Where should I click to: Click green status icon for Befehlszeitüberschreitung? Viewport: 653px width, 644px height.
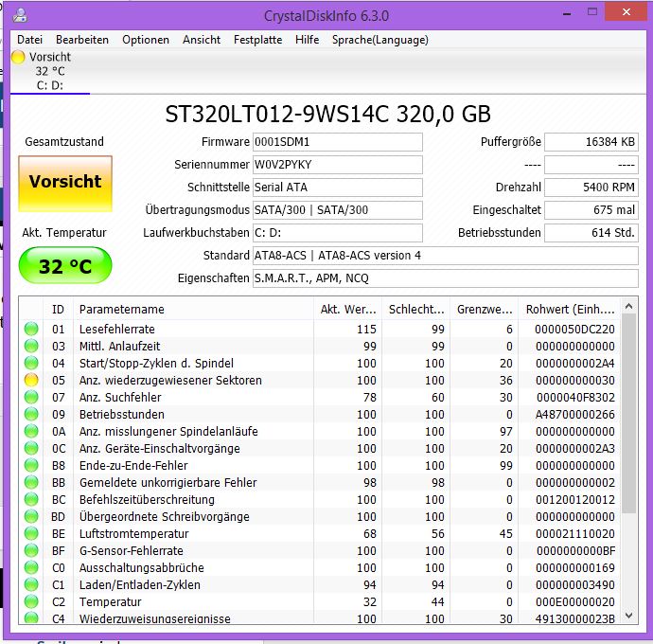point(31,499)
